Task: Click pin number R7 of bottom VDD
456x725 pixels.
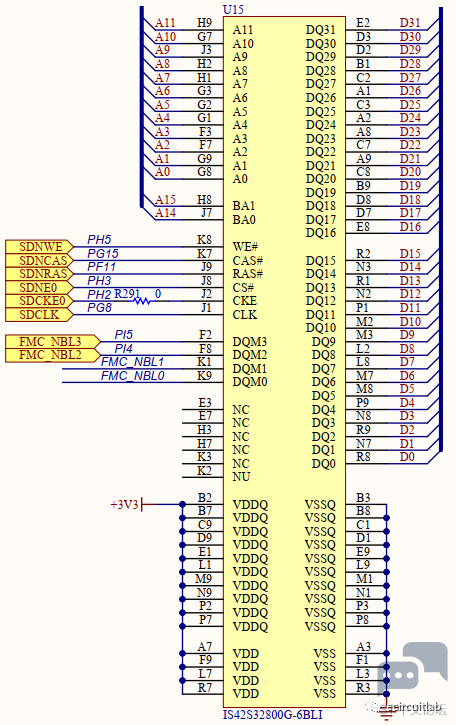Action: point(204,688)
